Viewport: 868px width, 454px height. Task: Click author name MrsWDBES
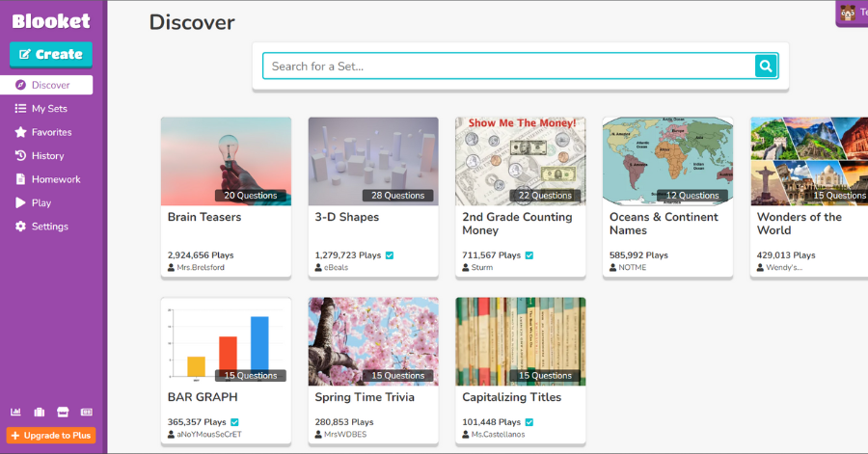(345, 435)
